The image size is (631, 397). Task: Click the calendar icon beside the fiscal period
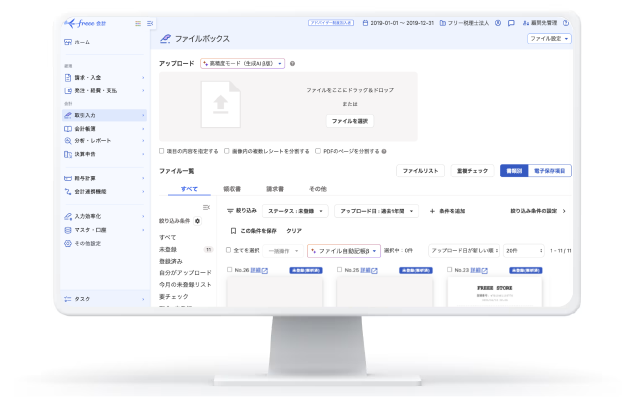365,23
